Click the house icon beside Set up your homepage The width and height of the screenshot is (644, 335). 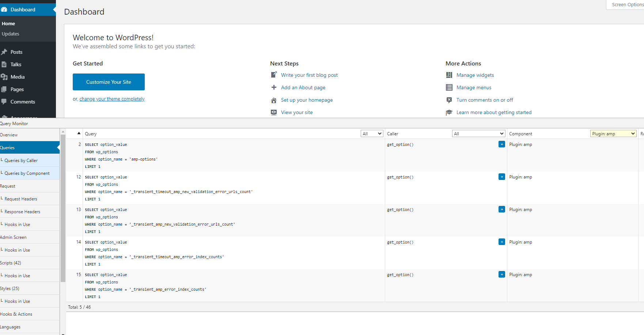274,100
